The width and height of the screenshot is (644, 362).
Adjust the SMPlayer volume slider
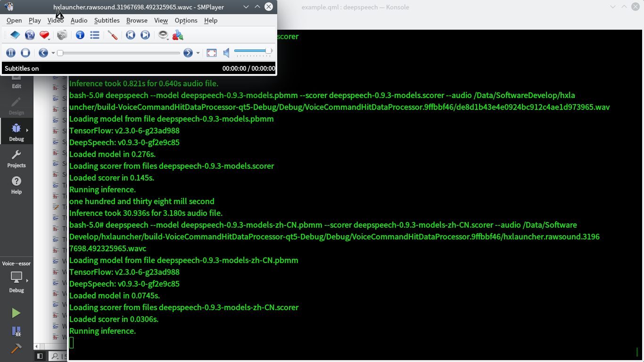pyautogui.click(x=254, y=51)
